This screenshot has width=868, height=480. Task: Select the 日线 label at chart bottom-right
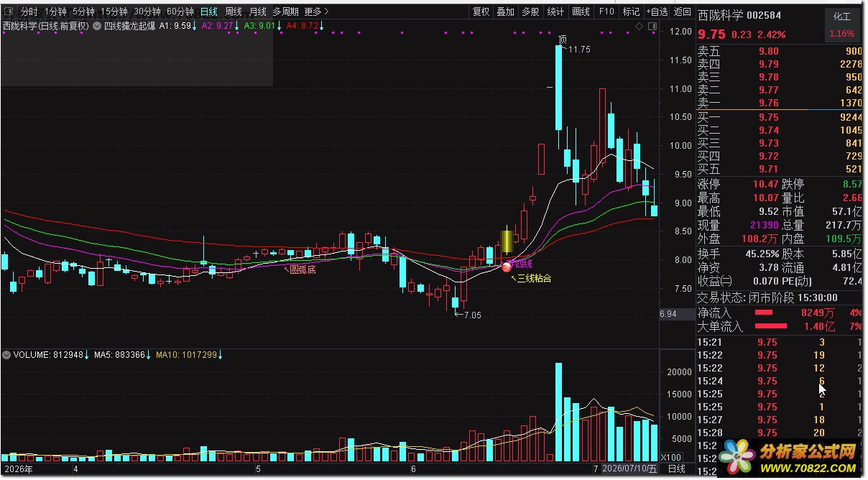coord(677,469)
